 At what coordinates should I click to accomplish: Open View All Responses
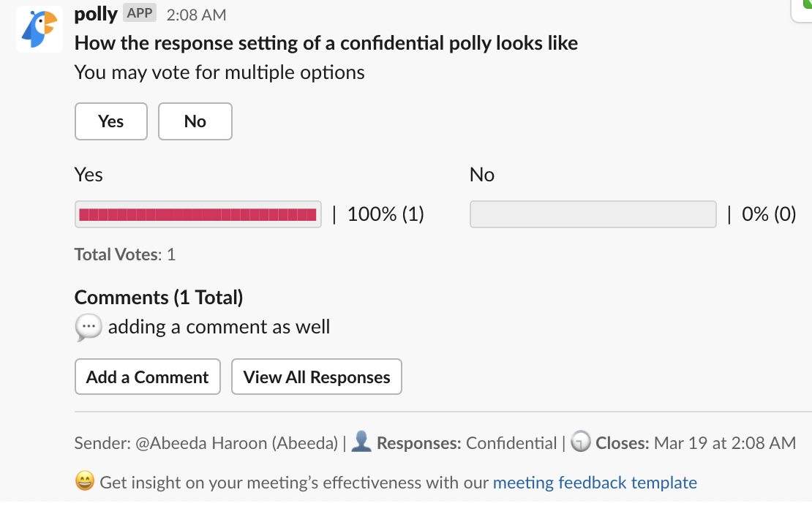point(316,377)
